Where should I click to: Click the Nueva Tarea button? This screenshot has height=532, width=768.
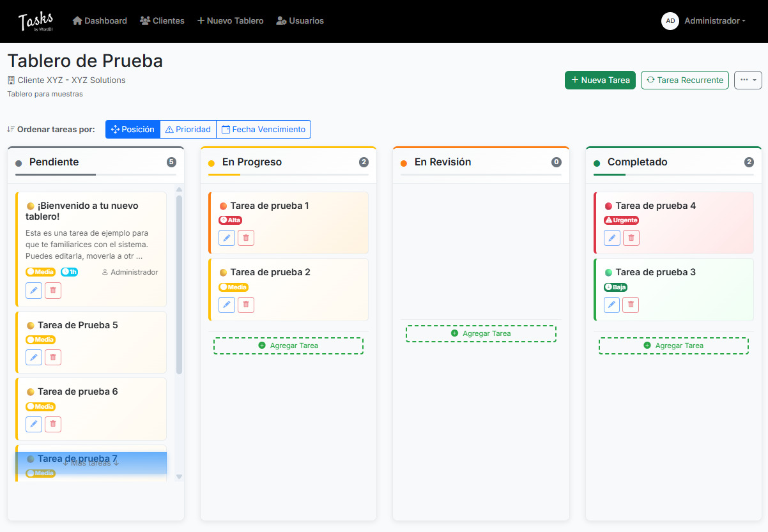point(600,80)
